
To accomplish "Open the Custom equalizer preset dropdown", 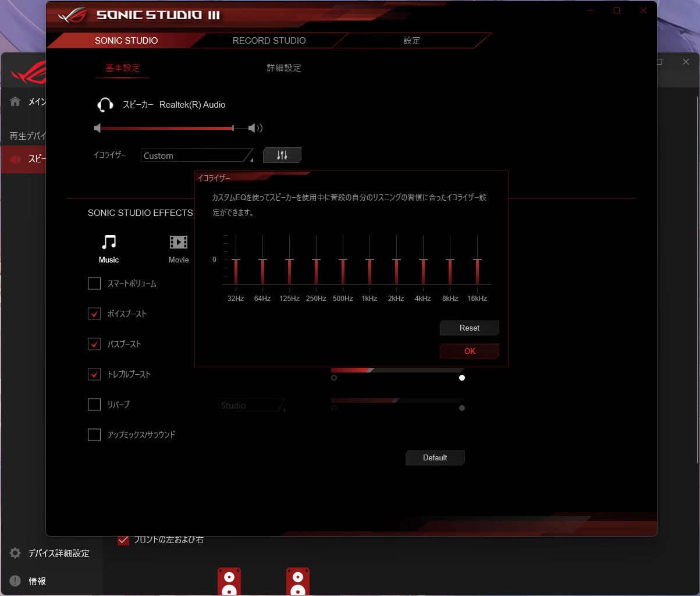I will coord(197,155).
